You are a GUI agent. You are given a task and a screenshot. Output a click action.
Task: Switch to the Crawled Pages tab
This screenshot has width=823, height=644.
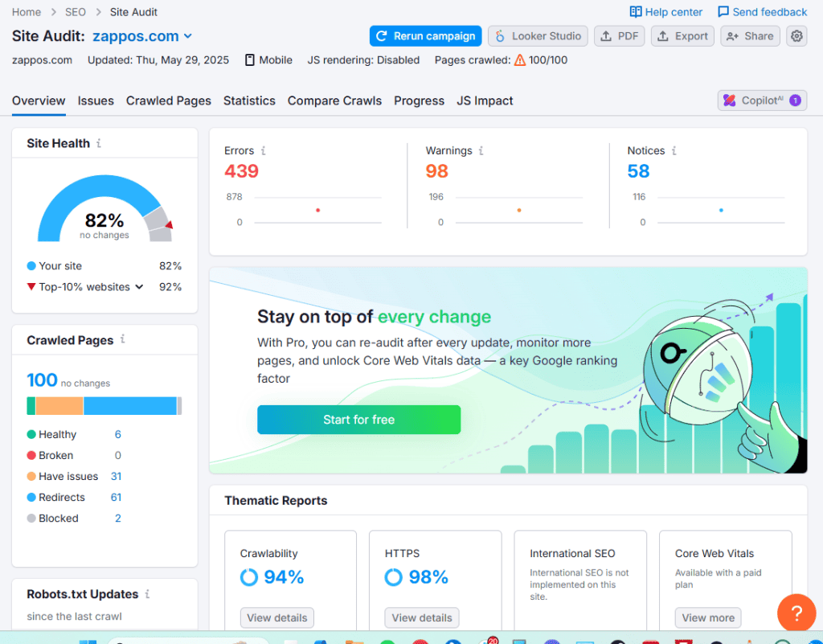click(169, 100)
